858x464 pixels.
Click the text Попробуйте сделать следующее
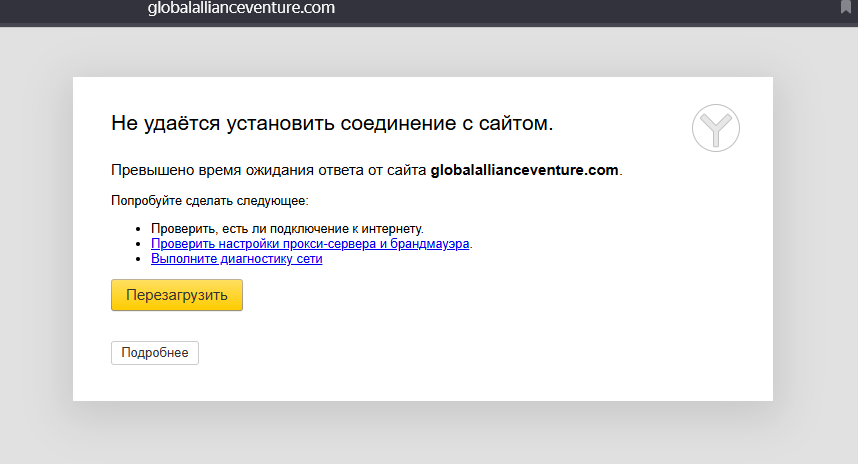point(210,201)
